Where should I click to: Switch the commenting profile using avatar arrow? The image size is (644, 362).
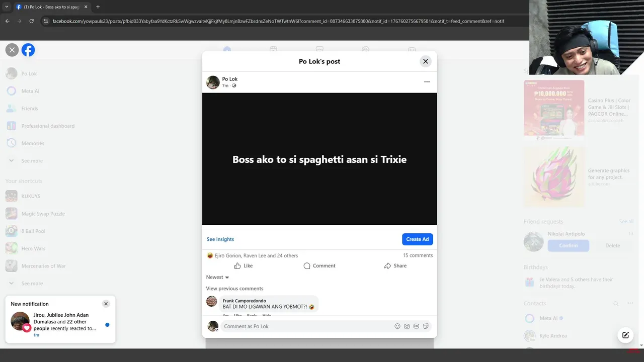coord(217,329)
